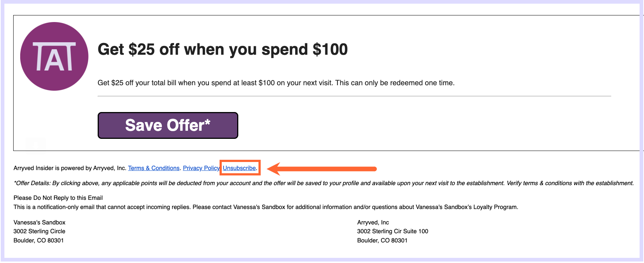Click the italic Offer Details disclaimer text
This screenshot has width=644, height=263.
click(324, 183)
